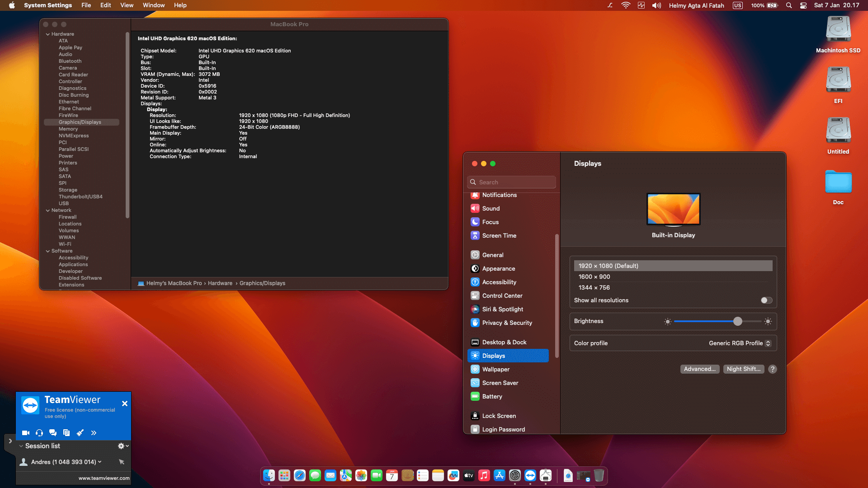Open the TeamViewer whiteboard paintbrush tool

(80, 432)
